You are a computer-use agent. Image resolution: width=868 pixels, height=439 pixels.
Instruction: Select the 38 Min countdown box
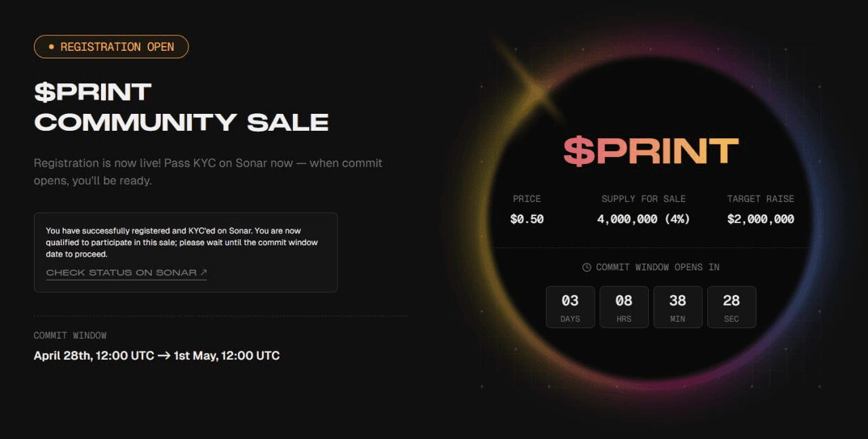click(677, 307)
